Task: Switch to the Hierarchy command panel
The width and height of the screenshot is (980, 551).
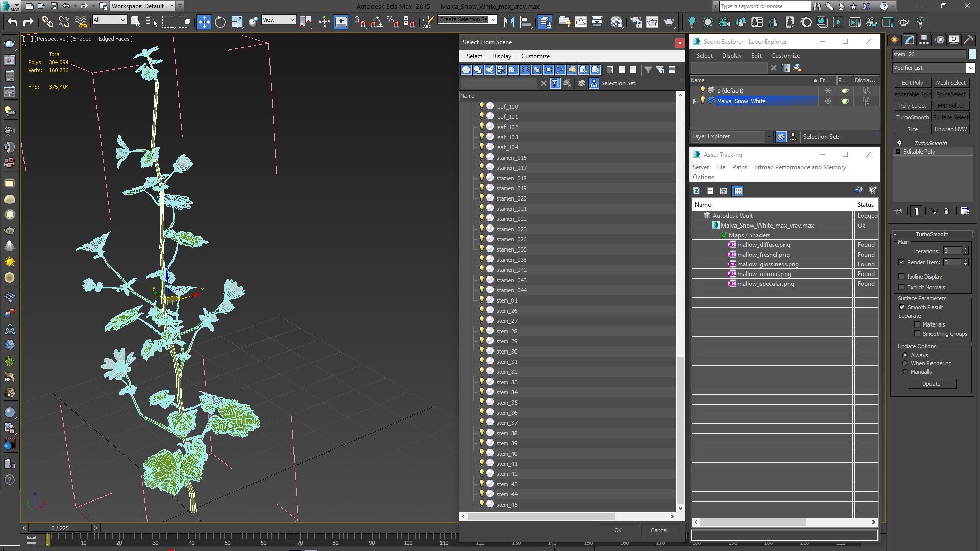Action: 924,40
